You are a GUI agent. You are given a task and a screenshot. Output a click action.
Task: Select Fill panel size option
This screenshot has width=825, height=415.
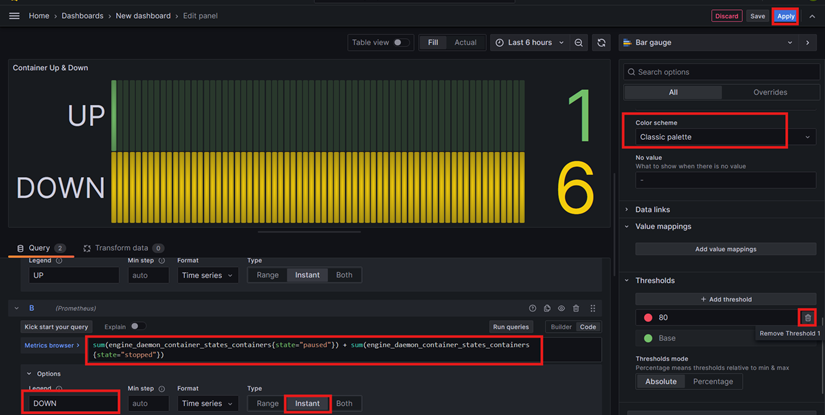click(432, 43)
